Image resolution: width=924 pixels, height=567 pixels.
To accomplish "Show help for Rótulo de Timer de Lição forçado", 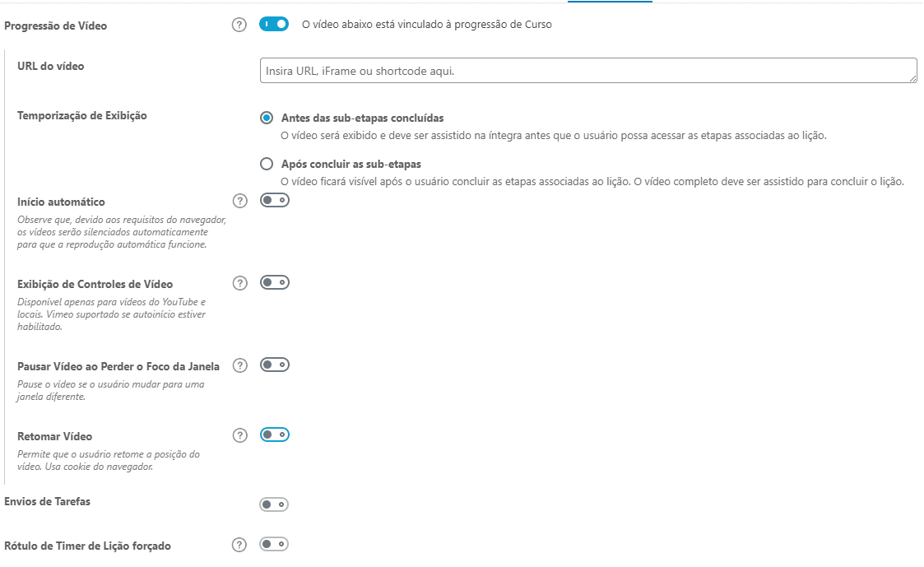I will (239, 545).
